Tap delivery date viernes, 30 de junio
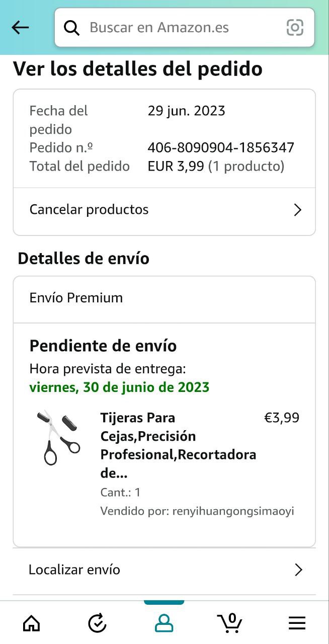This screenshot has height=644, width=329. point(119,387)
